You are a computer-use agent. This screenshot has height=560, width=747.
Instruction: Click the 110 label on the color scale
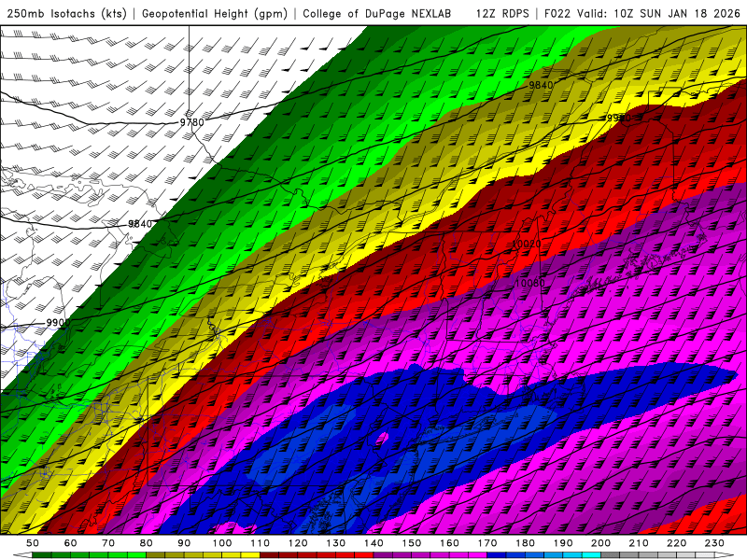(261, 543)
